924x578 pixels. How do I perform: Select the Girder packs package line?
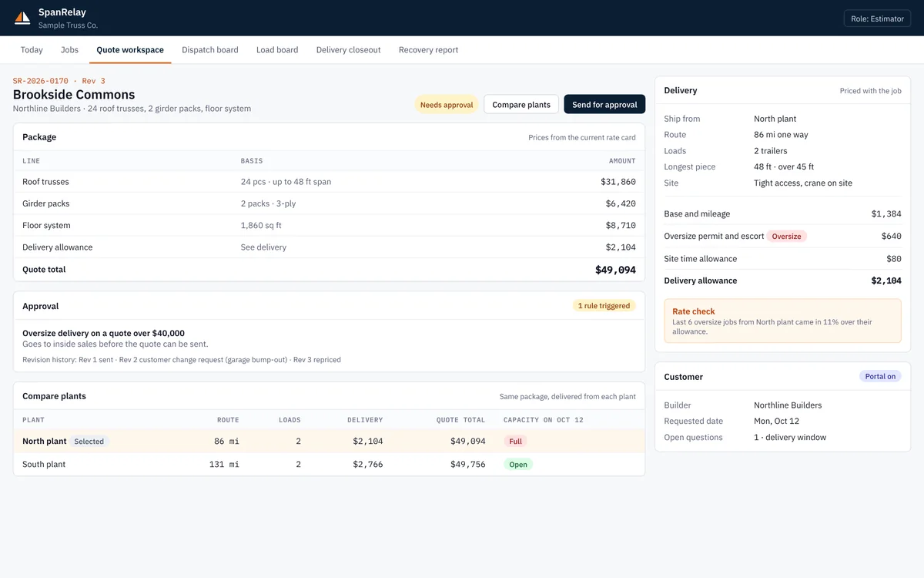[329, 203]
